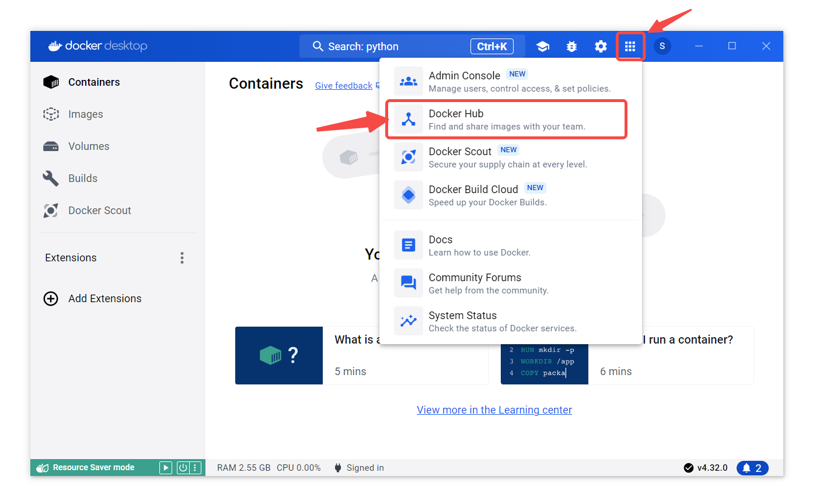The height and width of the screenshot is (504, 823).
Task: Click the Docker Scout icon in dropdown
Action: click(x=409, y=157)
